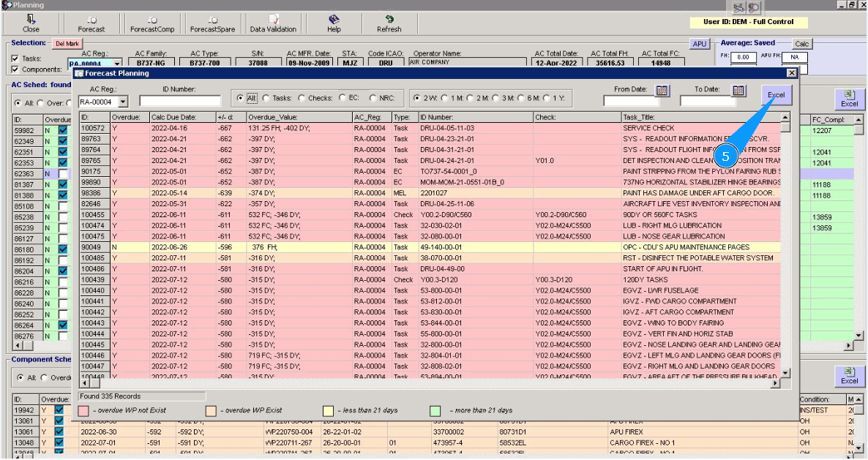The height and width of the screenshot is (460, 868).
Task: Click forecast grid horizontal scrollbar right arrow
Action: click(x=776, y=382)
